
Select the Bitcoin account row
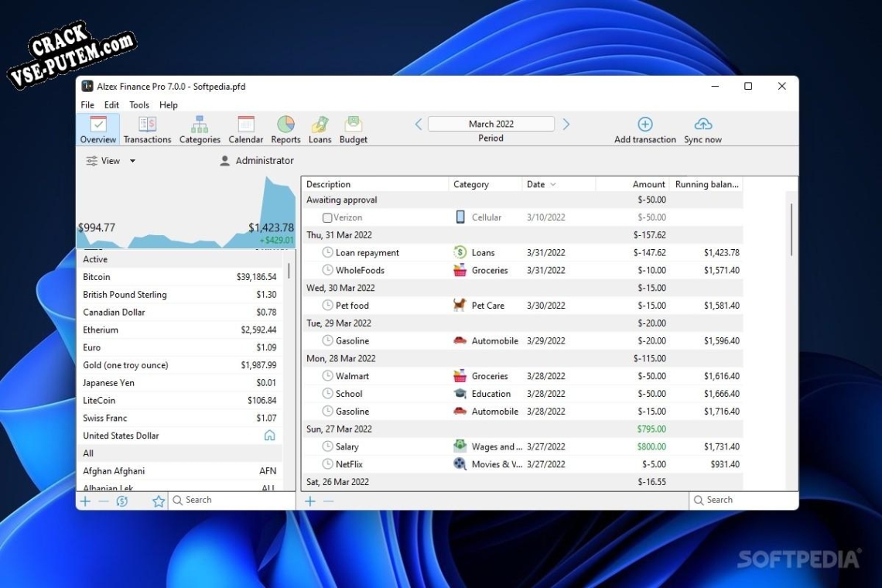point(179,277)
